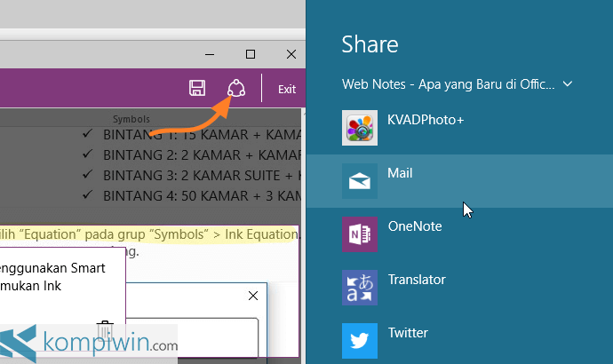Click the Share web note icon
The height and width of the screenshot is (364, 613).
(236, 88)
